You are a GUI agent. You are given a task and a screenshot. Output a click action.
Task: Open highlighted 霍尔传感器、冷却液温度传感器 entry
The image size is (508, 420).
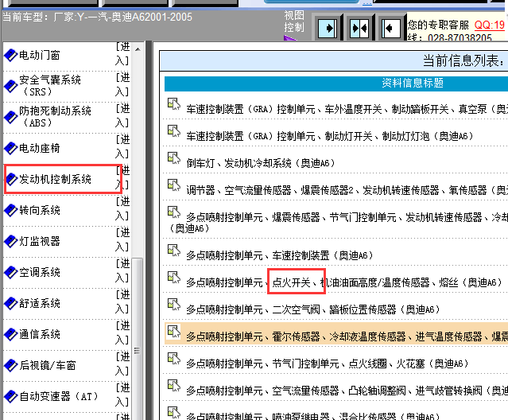tap(347, 336)
